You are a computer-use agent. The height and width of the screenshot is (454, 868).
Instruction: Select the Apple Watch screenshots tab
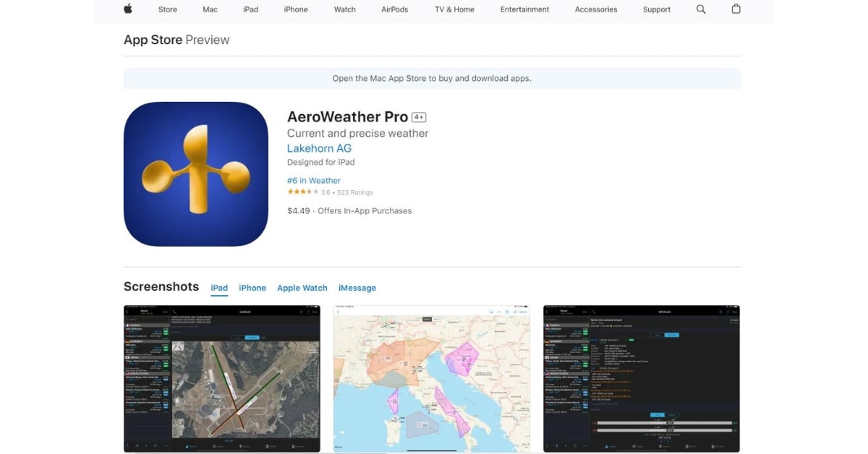[302, 288]
